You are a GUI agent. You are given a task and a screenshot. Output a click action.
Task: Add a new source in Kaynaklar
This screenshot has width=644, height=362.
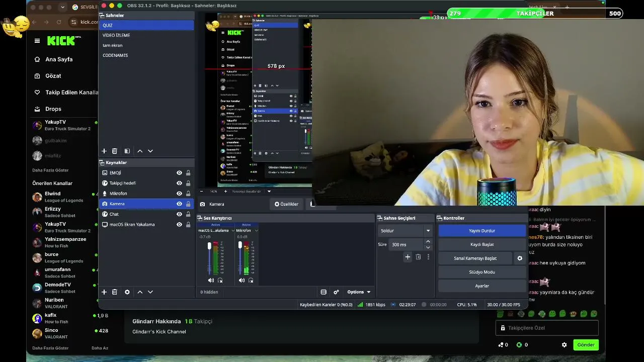pos(104,292)
